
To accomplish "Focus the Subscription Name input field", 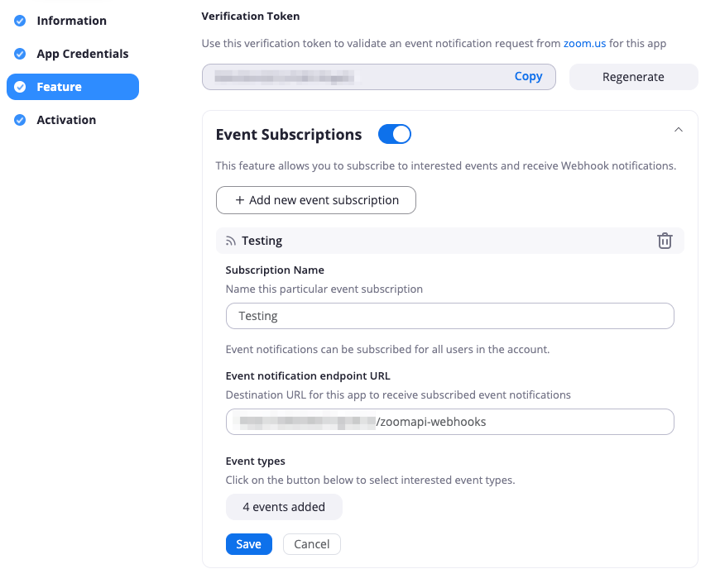I will (450, 316).
